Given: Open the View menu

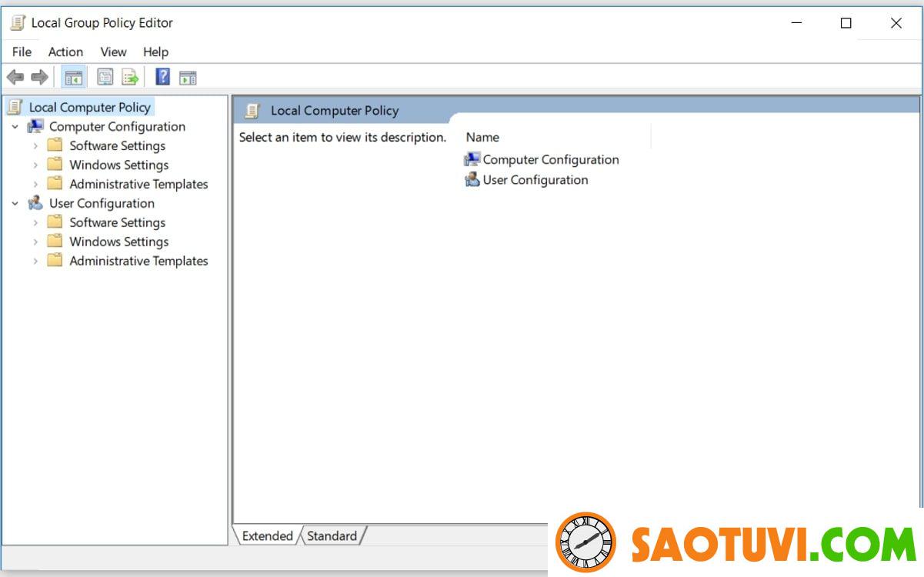Looking at the screenshot, I should pyautogui.click(x=113, y=52).
